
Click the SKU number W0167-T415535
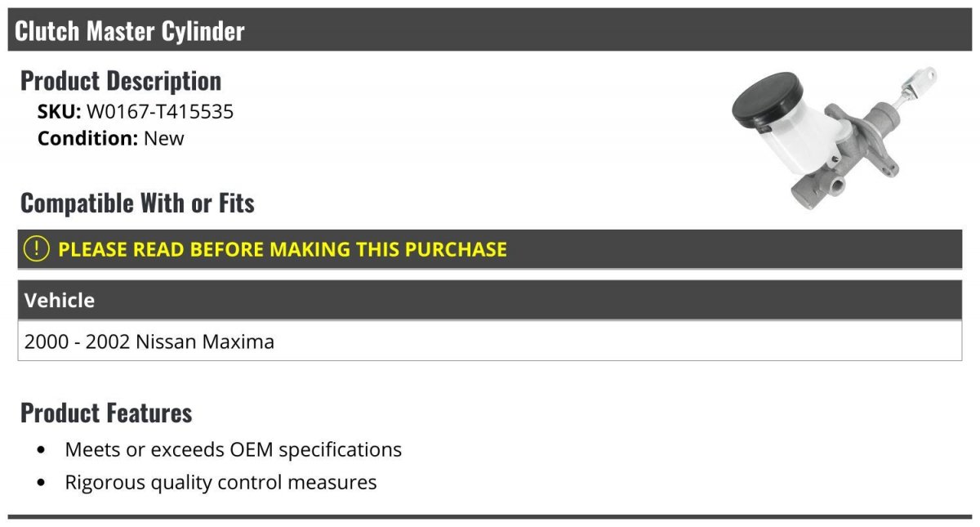tap(160, 111)
